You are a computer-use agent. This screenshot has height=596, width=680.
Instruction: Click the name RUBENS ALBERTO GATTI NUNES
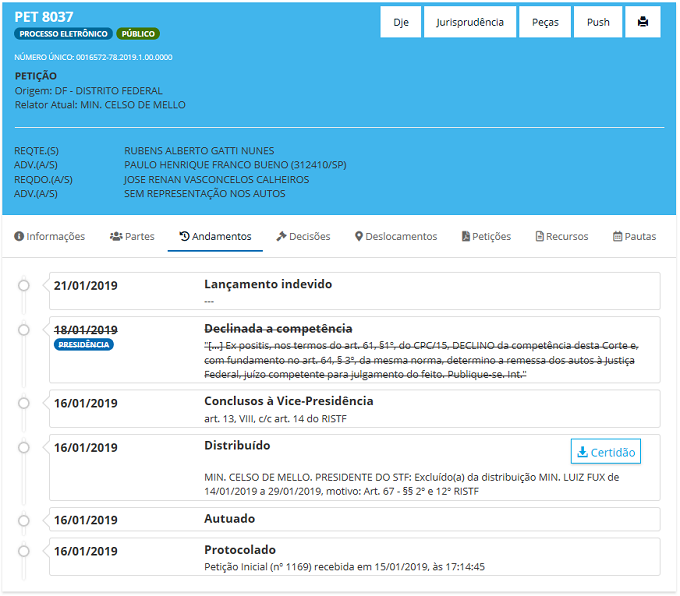(199, 151)
